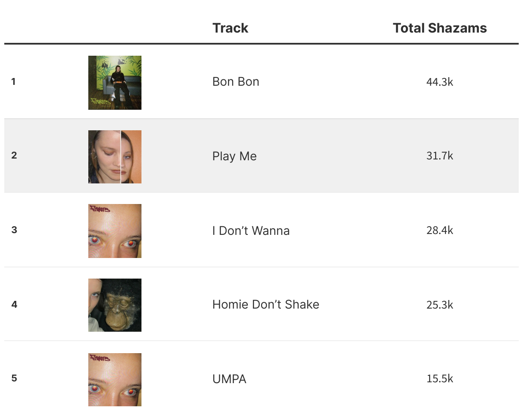
Task: Open the I Don't Wanna track link
Action: click(x=251, y=231)
